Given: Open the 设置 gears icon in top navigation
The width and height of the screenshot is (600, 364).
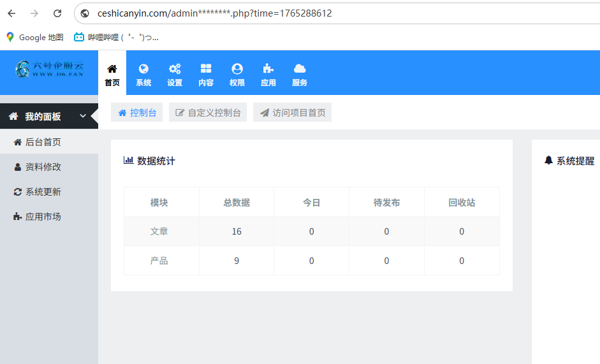Looking at the screenshot, I should (x=175, y=69).
